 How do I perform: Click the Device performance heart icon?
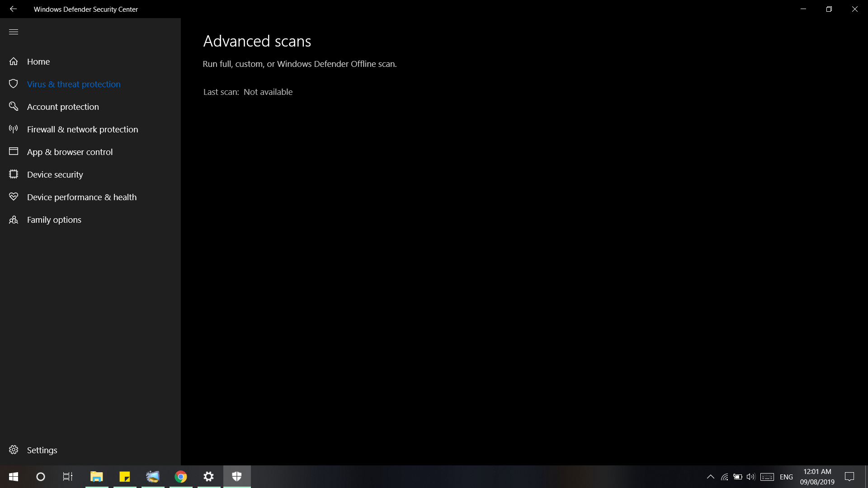14,197
